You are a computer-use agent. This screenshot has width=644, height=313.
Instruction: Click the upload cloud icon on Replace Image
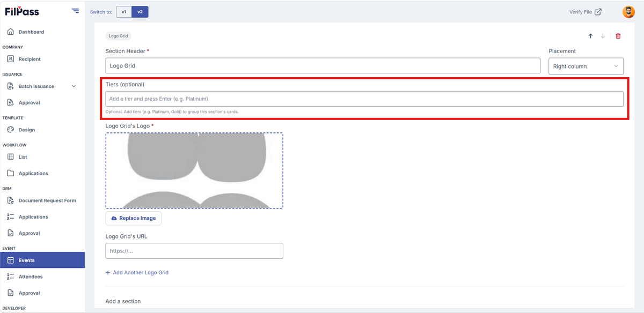pos(114,218)
